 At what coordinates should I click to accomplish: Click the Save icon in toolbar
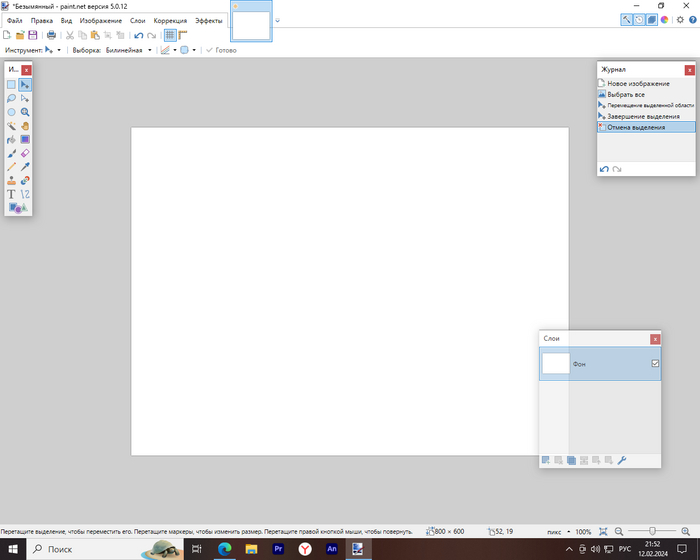point(32,35)
